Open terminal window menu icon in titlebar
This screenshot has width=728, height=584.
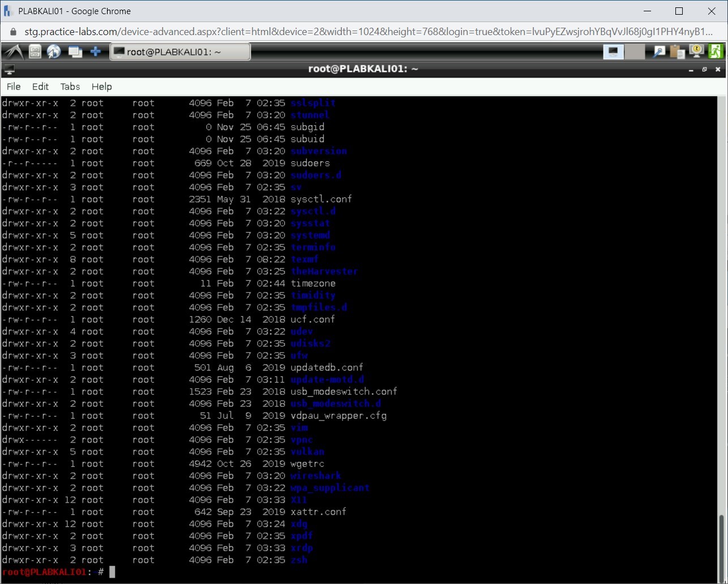[9, 70]
